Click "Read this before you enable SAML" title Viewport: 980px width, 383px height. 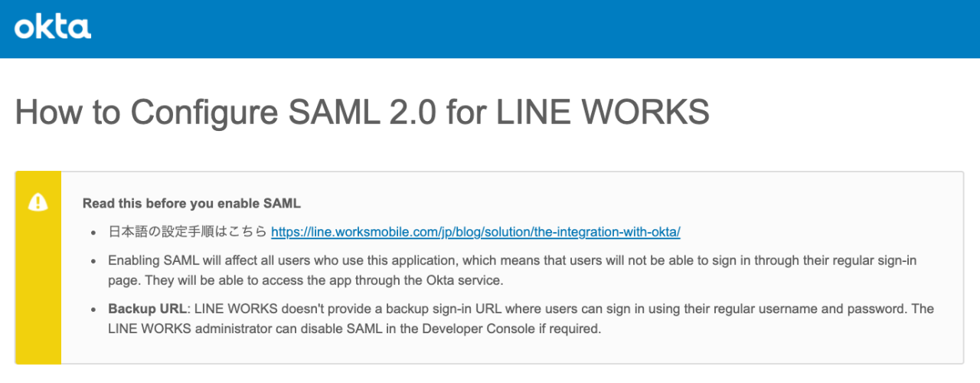coord(191,204)
